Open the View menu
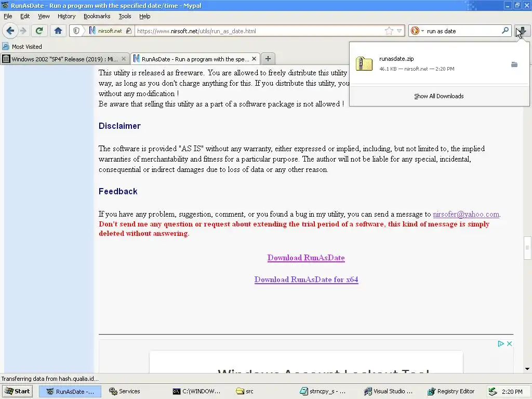Image resolution: width=532 pixels, height=399 pixels. [44, 16]
